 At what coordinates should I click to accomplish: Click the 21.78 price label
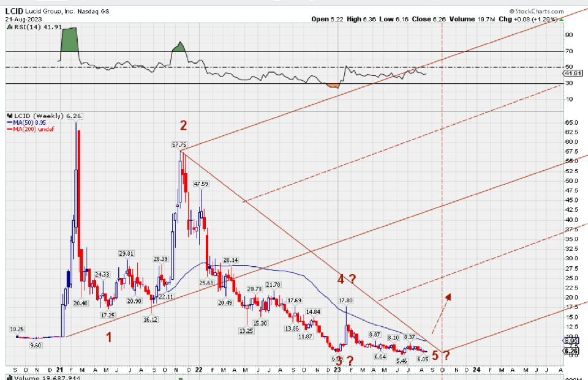273,285
